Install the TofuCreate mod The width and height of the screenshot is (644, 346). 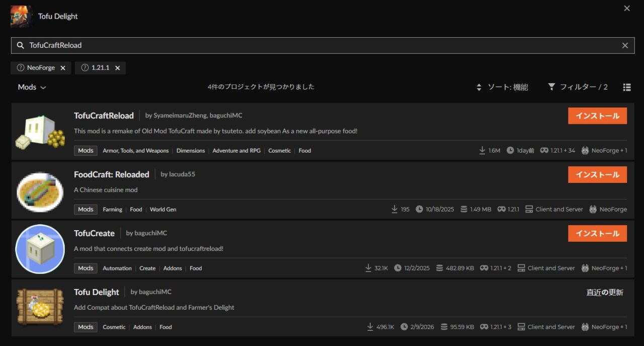tap(597, 233)
